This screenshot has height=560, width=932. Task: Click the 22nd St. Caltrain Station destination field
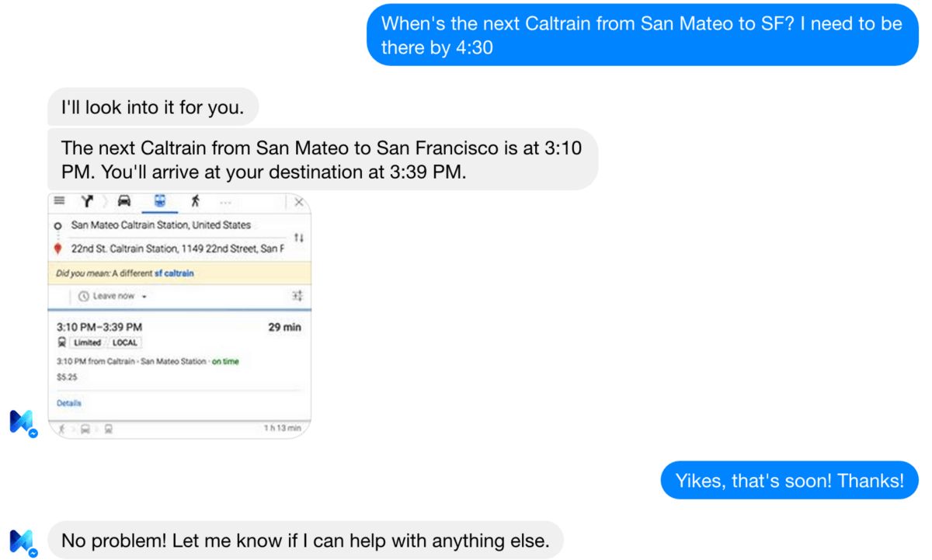tap(177, 249)
